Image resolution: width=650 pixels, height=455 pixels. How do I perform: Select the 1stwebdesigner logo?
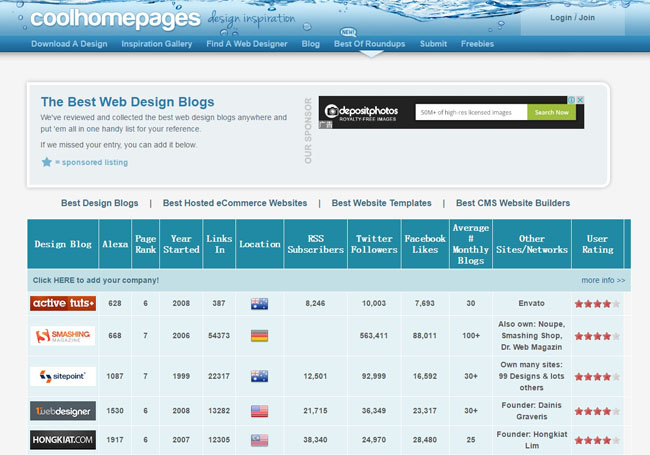click(x=63, y=410)
